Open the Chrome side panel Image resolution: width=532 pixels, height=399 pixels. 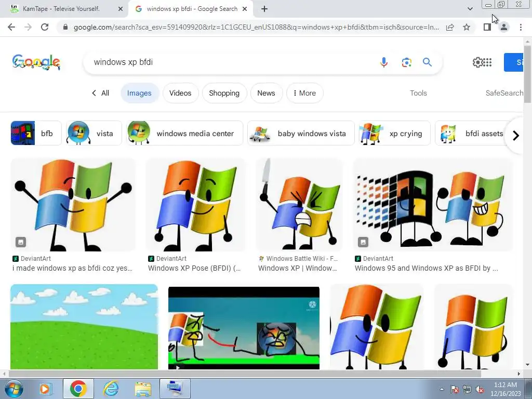(x=487, y=27)
